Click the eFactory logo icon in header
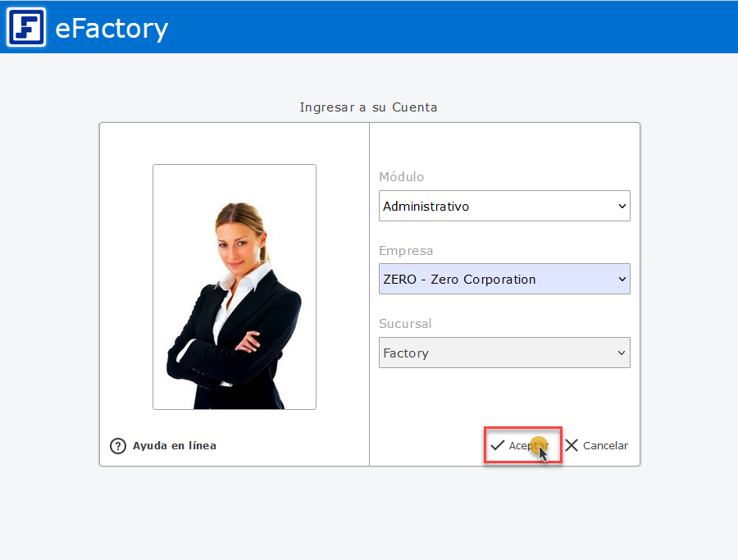Screen dimensions: 738x560 point(26,27)
